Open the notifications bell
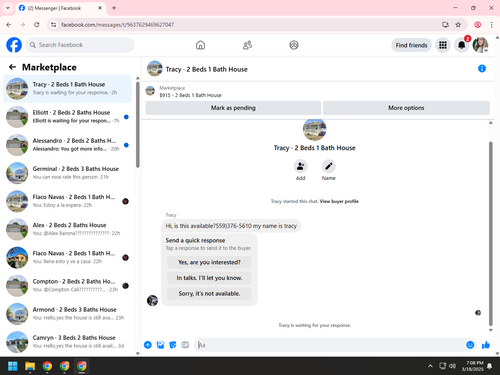 coord(461,45)
